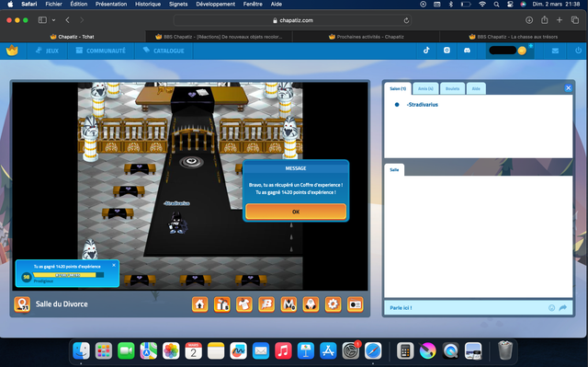The image size is (588, 367).
Task: Open the home icon in the game toolbar
Action: [200, 304]
